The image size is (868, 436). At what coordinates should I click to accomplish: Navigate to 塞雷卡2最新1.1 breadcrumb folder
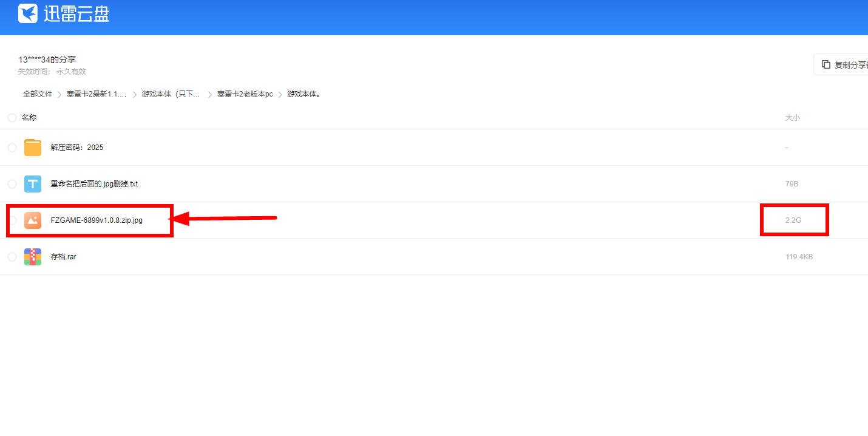97,94
